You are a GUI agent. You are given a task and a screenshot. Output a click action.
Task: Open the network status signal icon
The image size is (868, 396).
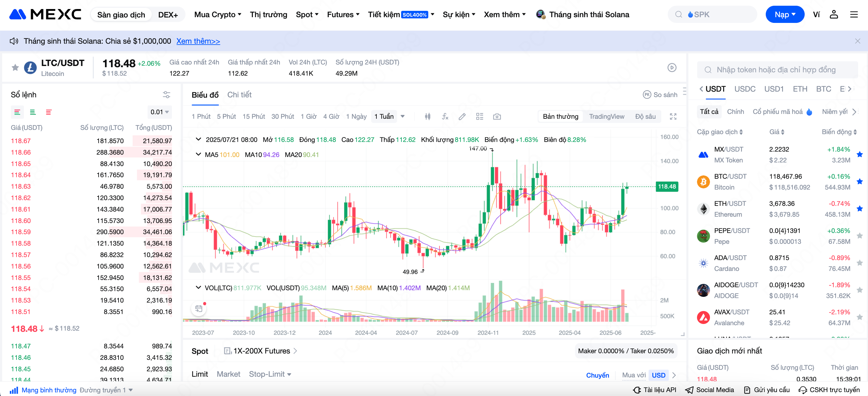pyautogui.click(x=14, y=390)
